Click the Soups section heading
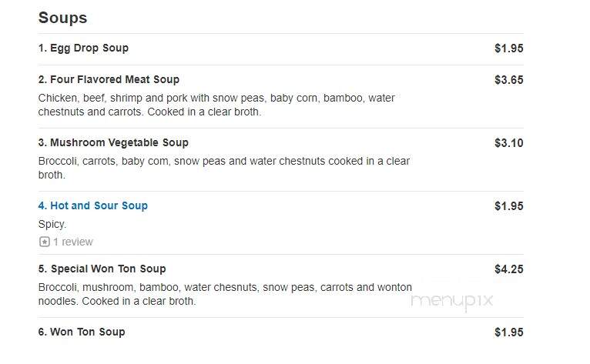This screenshot has height=364, width=590. 63,18
